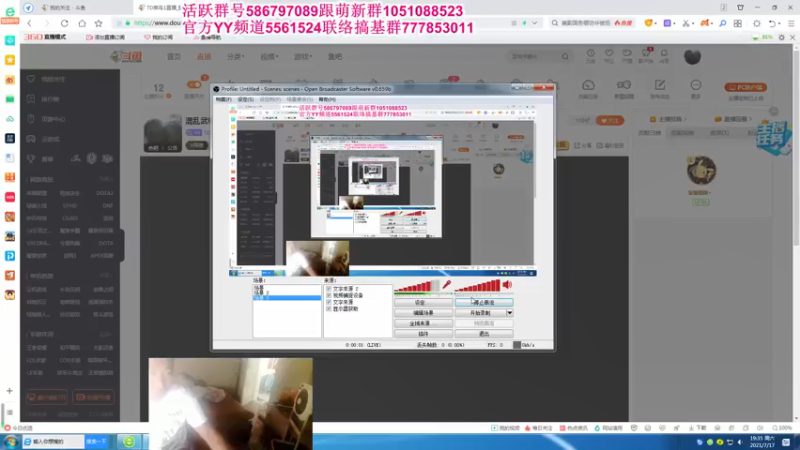This screenshot has width=800, height=450.
Task: Click the browser address bar
Action: coord(327,23)
